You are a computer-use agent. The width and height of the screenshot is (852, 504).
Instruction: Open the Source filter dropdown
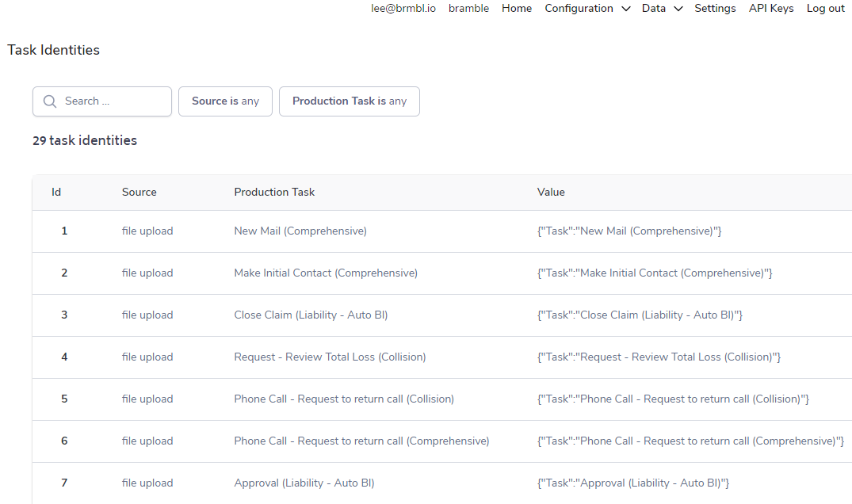tap(225, 101)
